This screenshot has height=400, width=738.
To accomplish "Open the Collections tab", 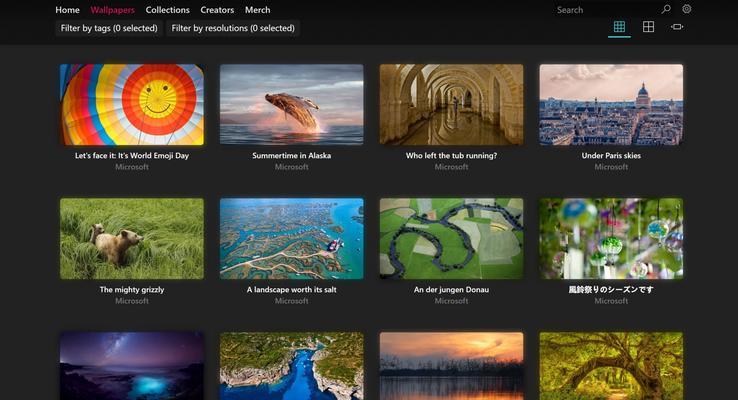I will (168, 10).
